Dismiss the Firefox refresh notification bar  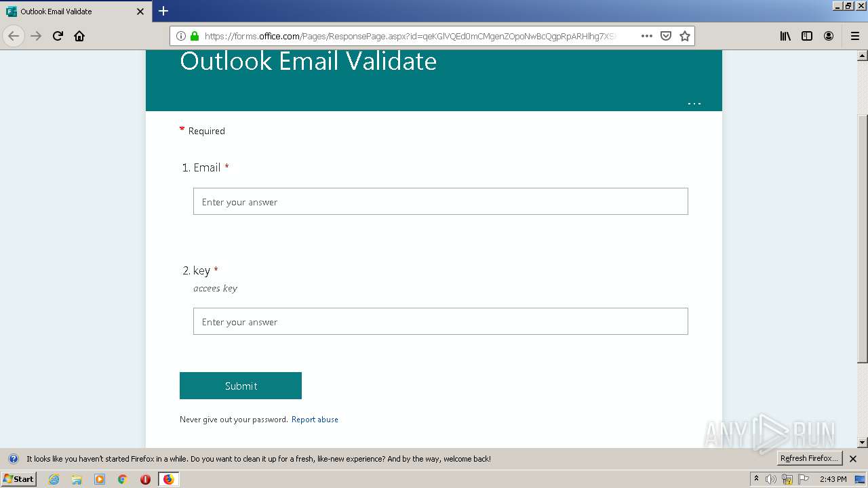point(853,459)
